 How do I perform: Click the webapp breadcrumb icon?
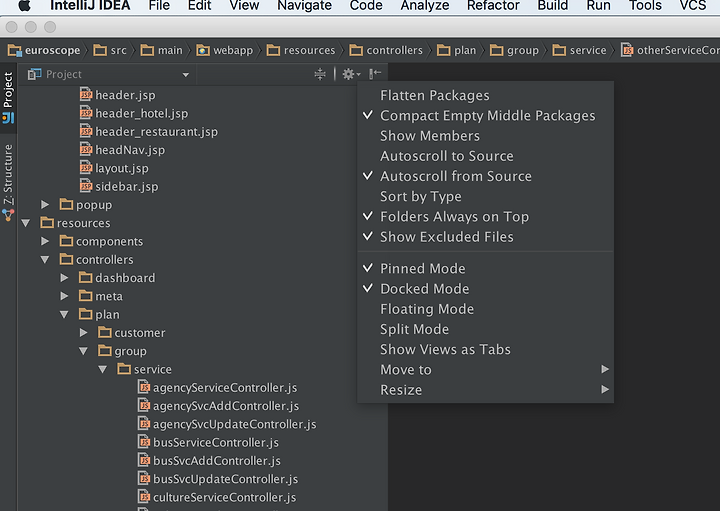tap(202, 50)
